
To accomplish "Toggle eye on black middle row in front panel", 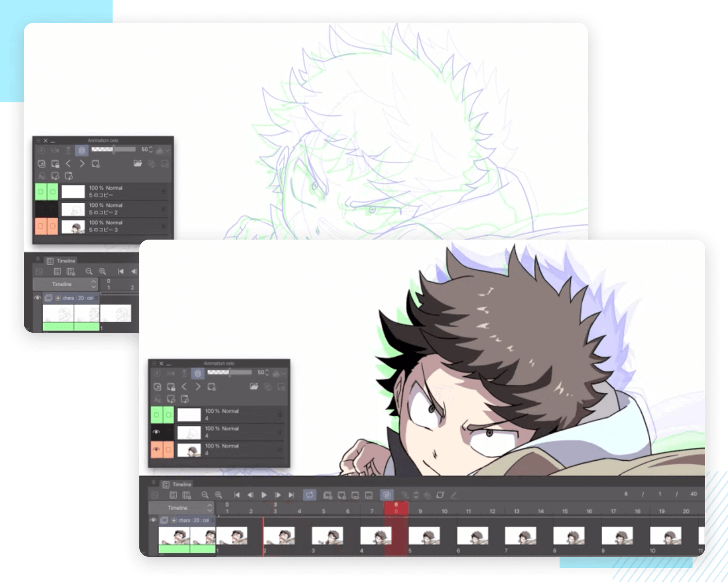I will 156,432.
